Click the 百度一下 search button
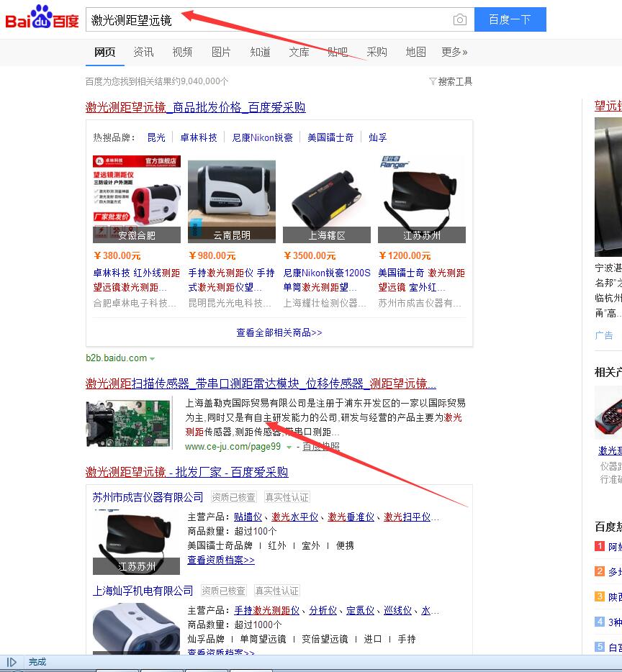The height and width of the screenshot is (672, 622). [510, 19]
